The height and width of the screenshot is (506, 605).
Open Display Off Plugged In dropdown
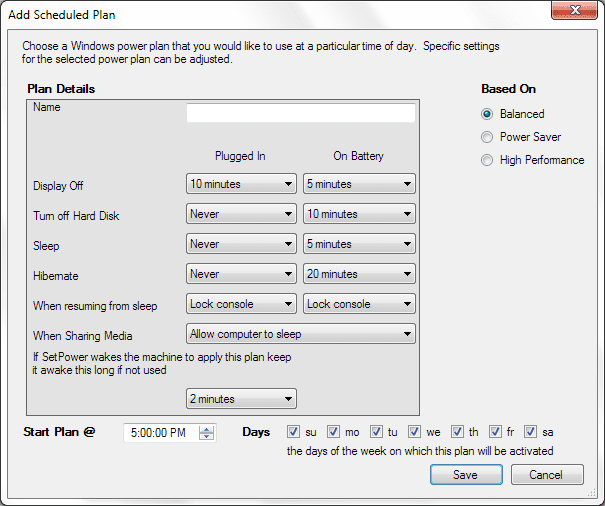coord(241,184)
